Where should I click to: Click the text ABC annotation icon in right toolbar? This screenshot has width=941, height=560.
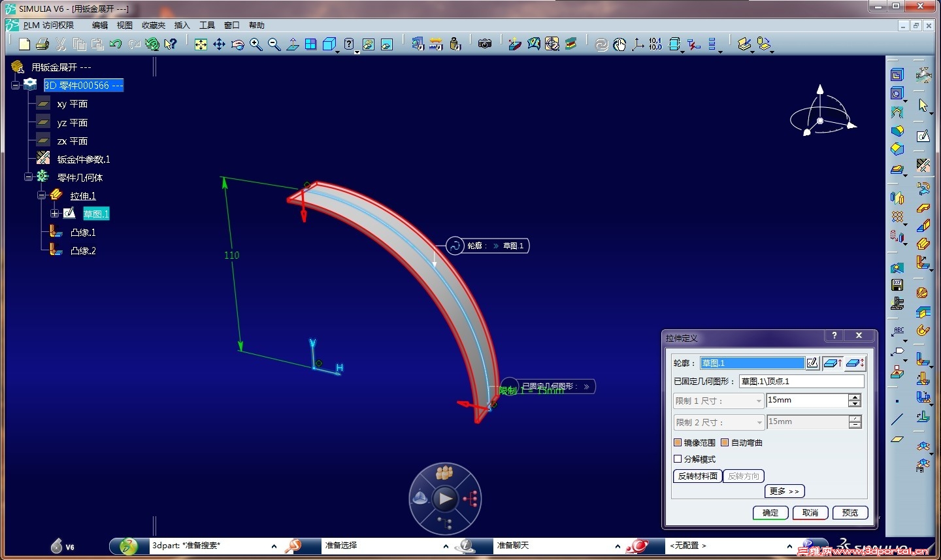(897, 332)
